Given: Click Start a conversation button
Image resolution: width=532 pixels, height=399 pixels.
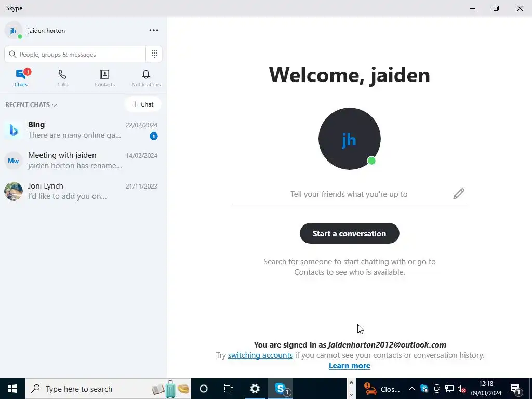Looking at the screenshot, I should [x=350, y=233].
